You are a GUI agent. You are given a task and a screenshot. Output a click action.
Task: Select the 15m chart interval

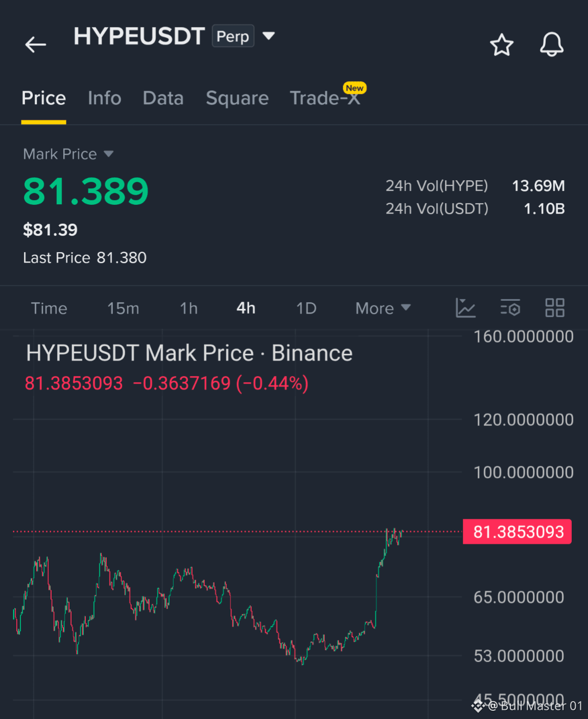click(123, 308)
